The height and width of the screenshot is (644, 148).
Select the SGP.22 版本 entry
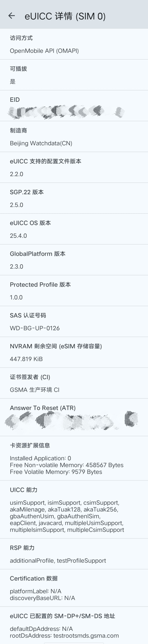pyautogui.click(x=74, y=198)
